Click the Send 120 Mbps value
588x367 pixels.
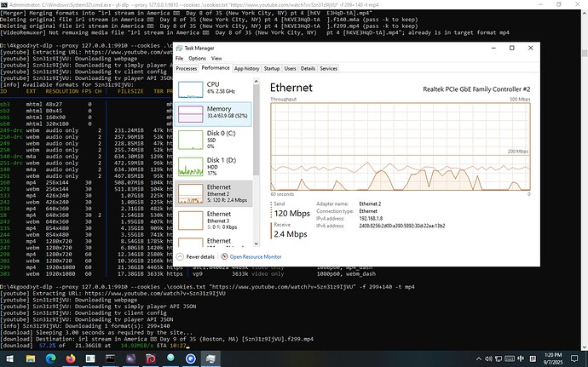(x=291, y=213)
